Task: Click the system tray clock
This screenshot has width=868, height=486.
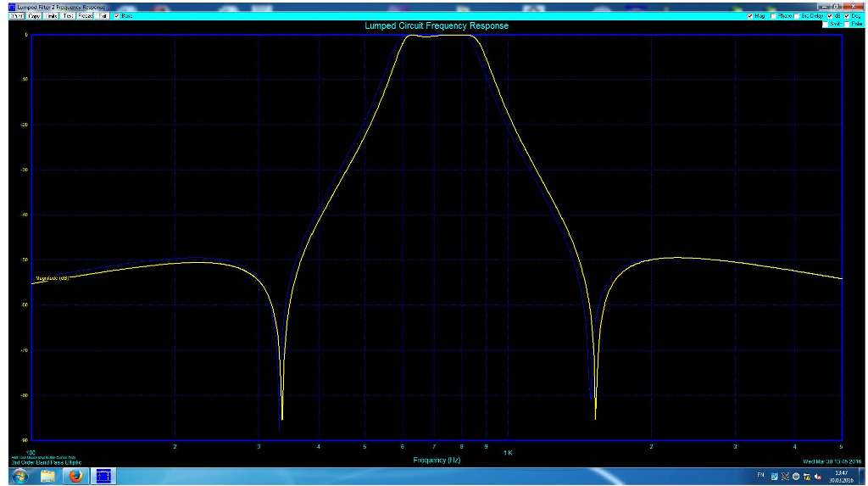Action: pos(840,476)
